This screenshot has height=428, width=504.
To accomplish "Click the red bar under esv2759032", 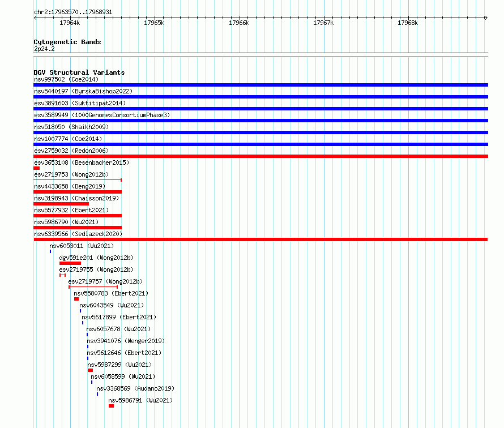I will pos(260,156).
